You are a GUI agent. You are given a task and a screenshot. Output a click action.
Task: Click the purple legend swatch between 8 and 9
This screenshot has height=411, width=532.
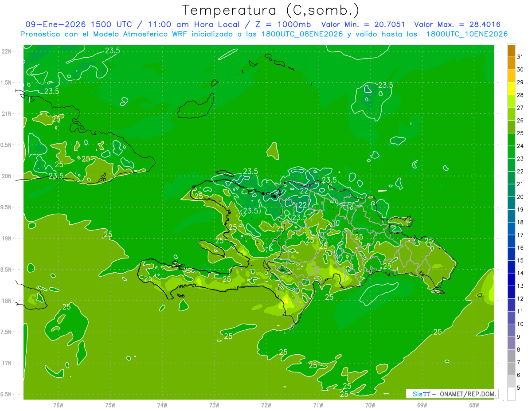(x=511, y=343)
